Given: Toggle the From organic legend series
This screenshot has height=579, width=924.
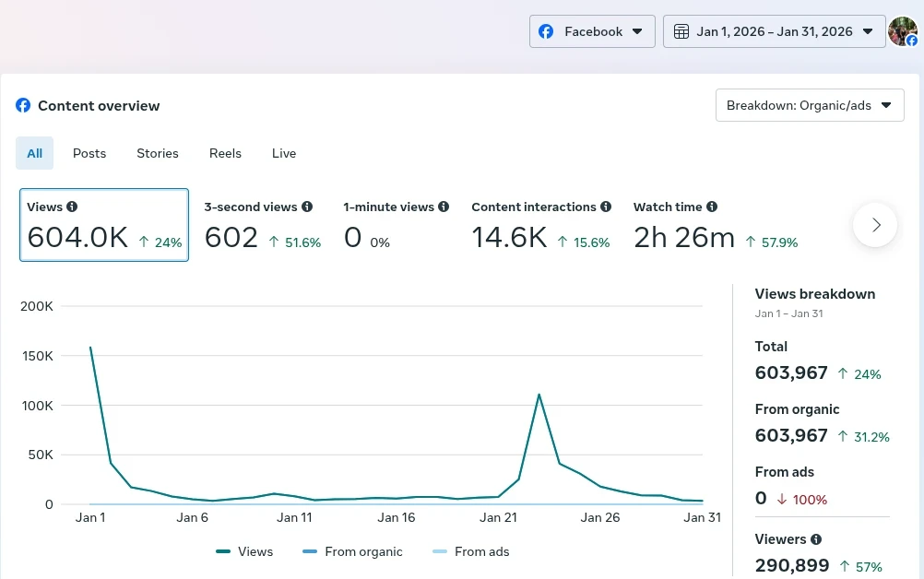Looking at the screenshot, I should [x=352, y=552].
